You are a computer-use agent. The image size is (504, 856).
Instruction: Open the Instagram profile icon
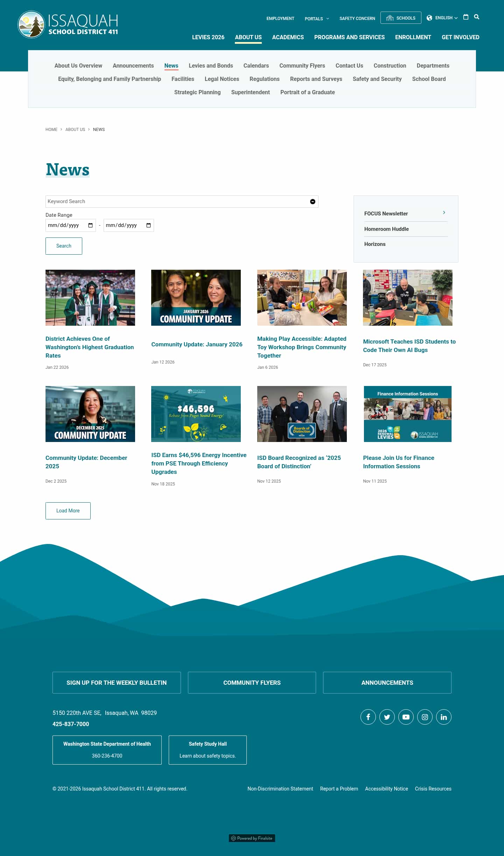425,717
